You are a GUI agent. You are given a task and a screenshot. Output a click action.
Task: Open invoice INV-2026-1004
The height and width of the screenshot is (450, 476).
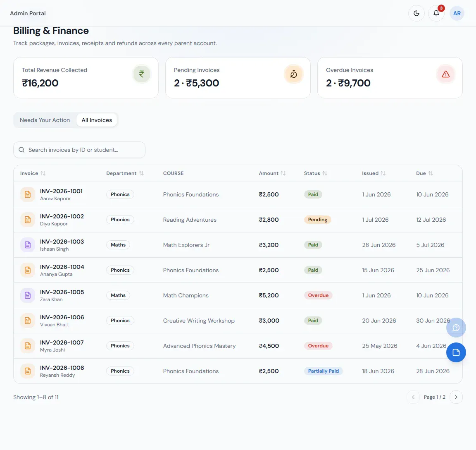[62, 267]
